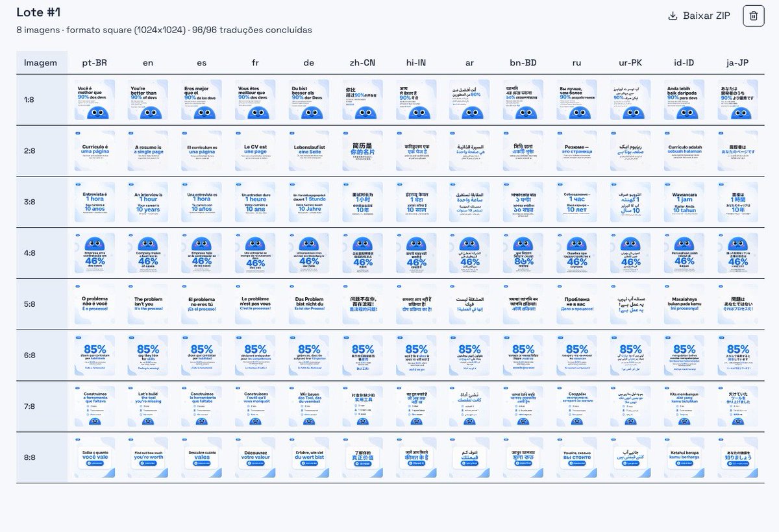Open the fr thumbnail in row 1:8
The image size is (779, 532).
[x=256, y=99]
